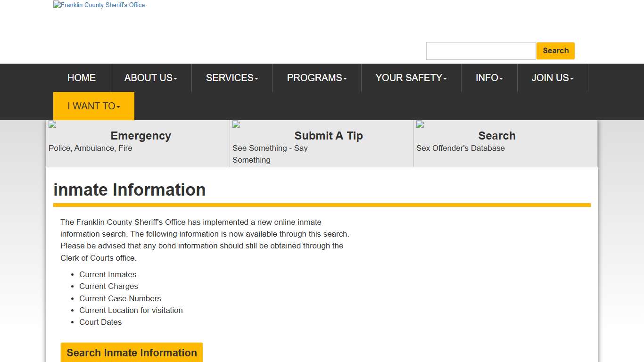
Task: Open the INFO dropdown
Action: pos(489,78)
